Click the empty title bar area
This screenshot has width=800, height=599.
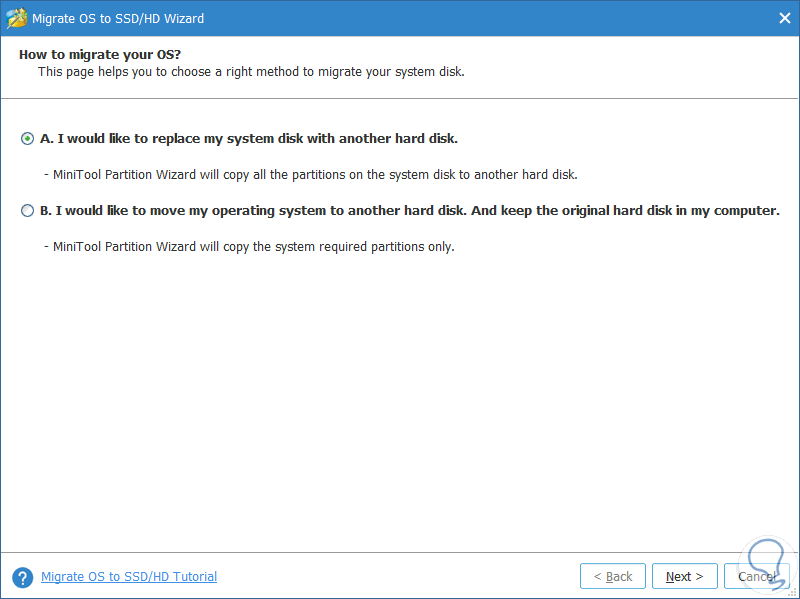pyautogui.click(x=480, y=18)
